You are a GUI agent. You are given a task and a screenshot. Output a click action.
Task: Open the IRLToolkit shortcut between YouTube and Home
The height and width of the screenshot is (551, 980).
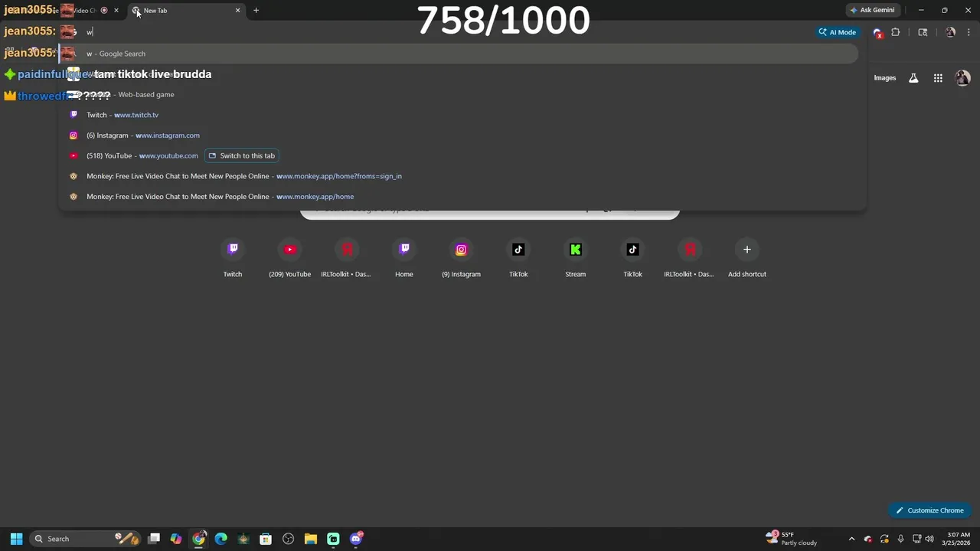347,259
